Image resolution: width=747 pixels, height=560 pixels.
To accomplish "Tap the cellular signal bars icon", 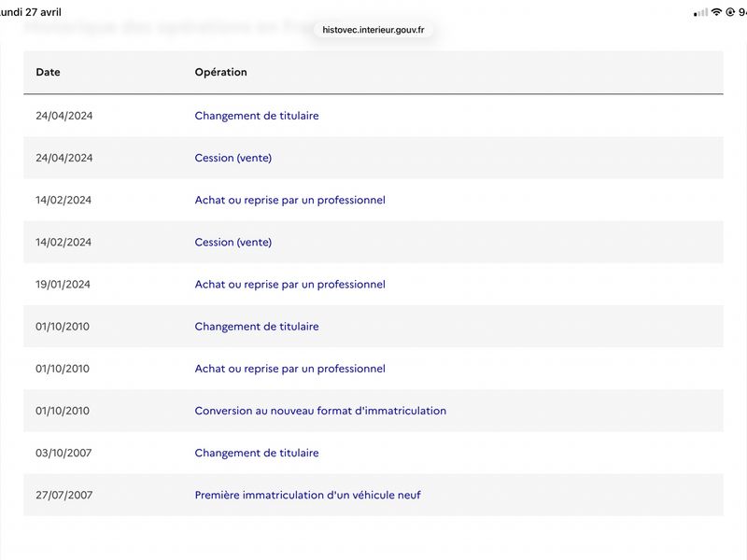I will (x=700, y=13).
